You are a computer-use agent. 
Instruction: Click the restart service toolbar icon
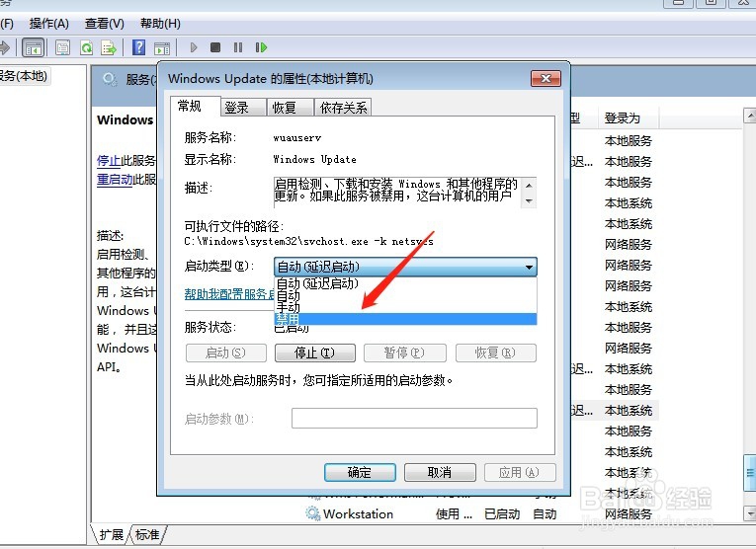pos(261,47)
